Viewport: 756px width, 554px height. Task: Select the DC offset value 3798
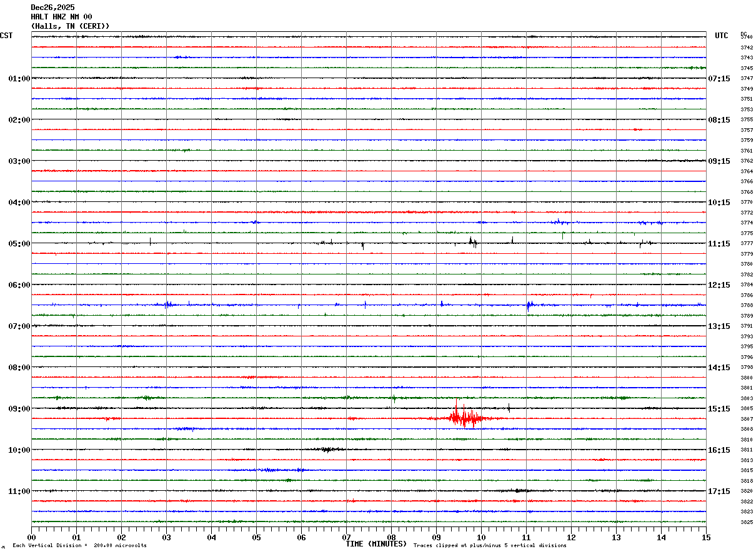(x=747, y=368)
